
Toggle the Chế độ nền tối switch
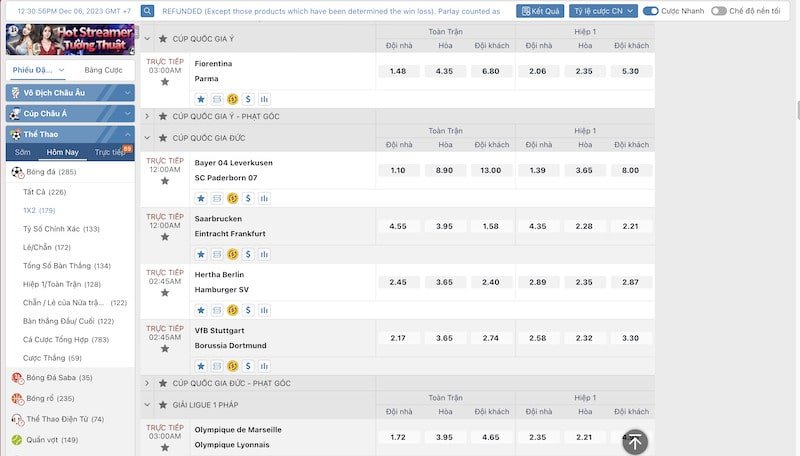click(718, 11)
